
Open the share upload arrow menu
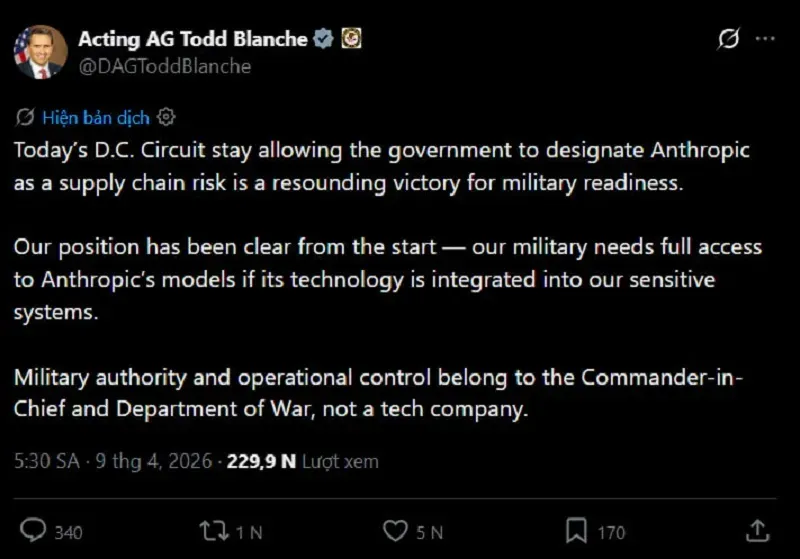(757, 529)
